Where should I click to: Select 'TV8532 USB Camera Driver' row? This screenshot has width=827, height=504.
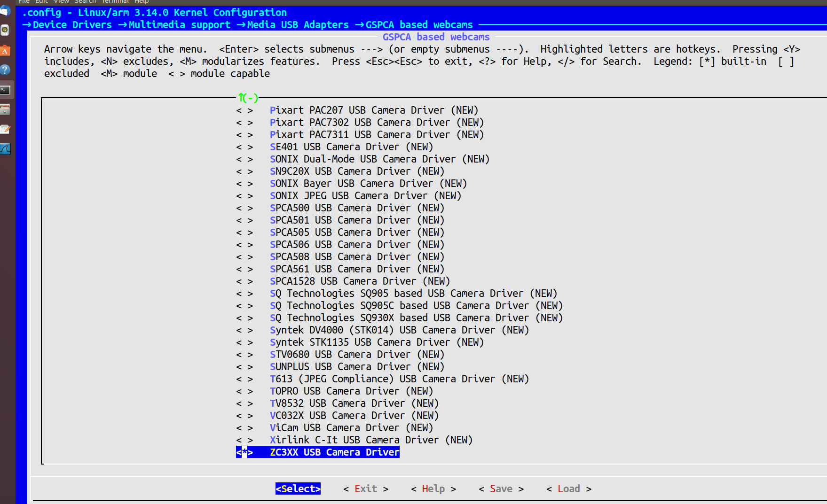pos(338,403)
